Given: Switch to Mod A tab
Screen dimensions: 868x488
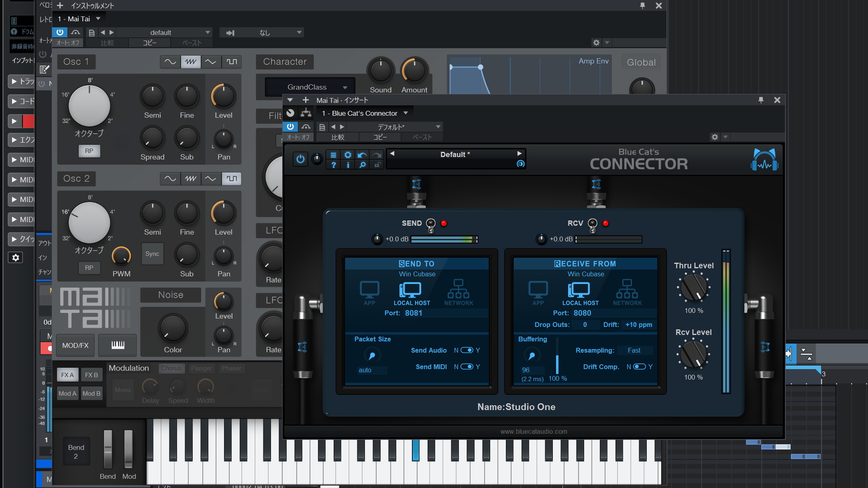Looking at the screenshot, I should (67, 394).
